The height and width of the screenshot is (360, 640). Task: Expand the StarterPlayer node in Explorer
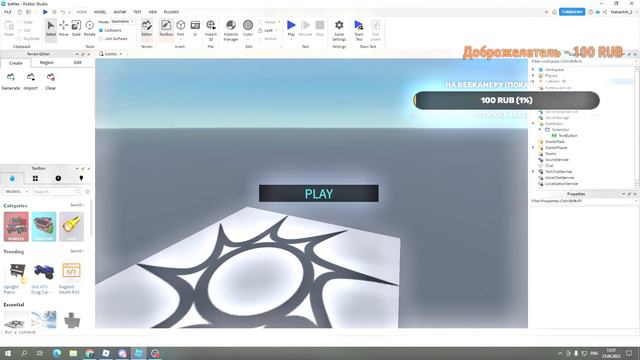[x=533, y=147]
